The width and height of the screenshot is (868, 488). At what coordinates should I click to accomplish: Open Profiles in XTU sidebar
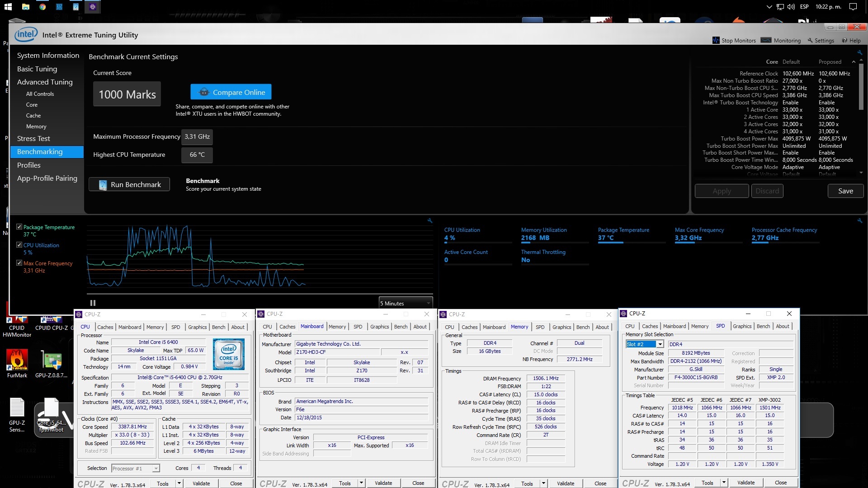29,165
